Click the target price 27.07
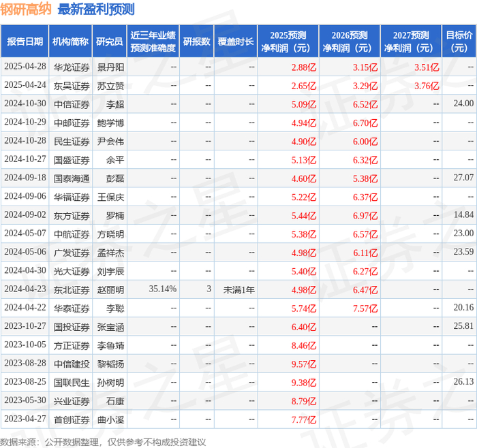The image size is (477, 448). [x=463, y=178]
